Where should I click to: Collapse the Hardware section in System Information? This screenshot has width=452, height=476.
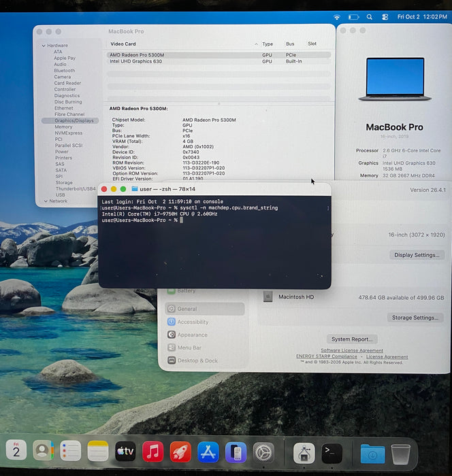(44, 46)
